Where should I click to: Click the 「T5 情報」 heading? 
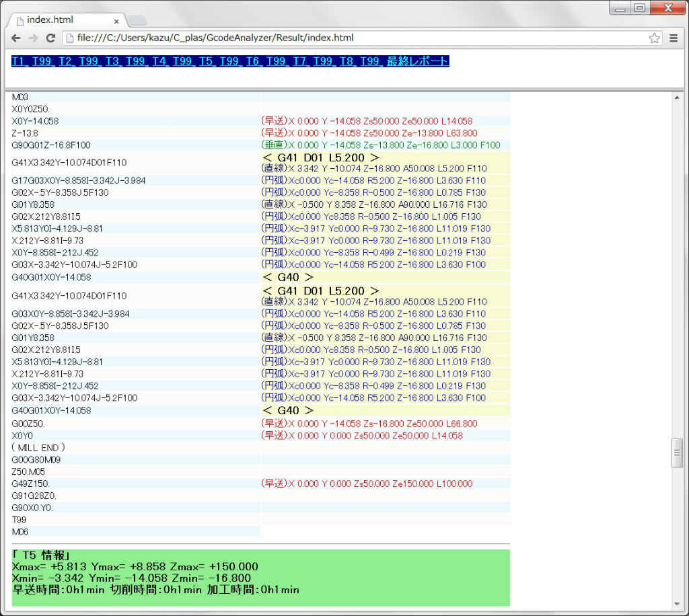[x=41, y=555]
